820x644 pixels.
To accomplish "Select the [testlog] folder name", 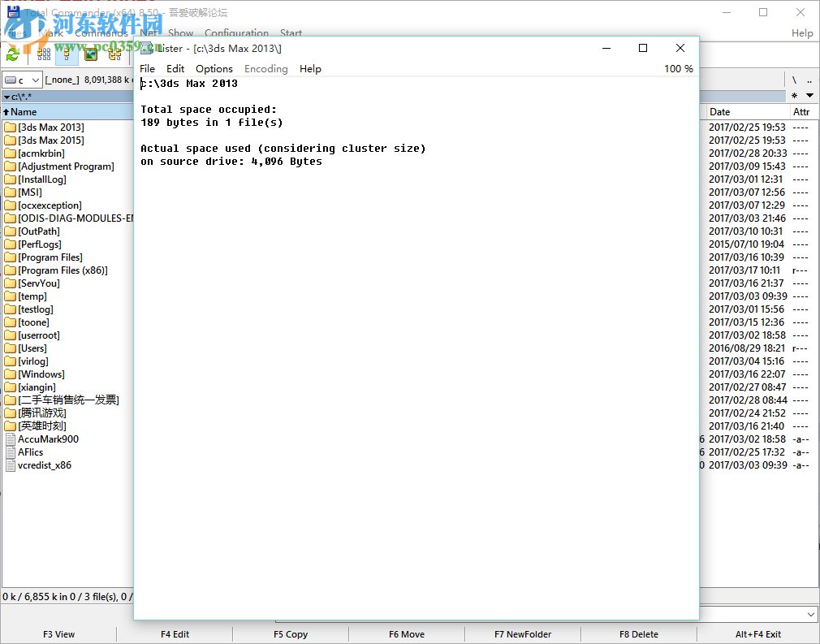I will pos(36,309).
